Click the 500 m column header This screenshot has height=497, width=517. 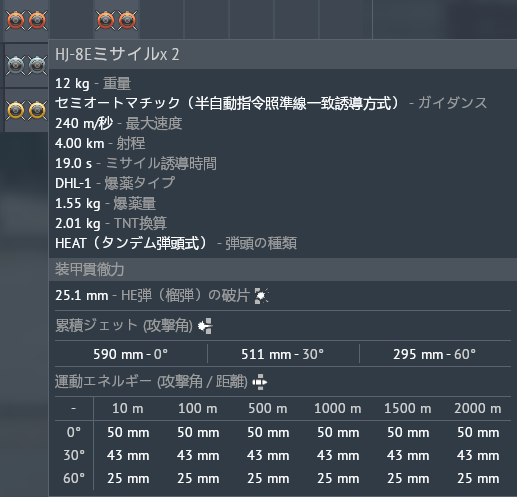tap(268, 409)
